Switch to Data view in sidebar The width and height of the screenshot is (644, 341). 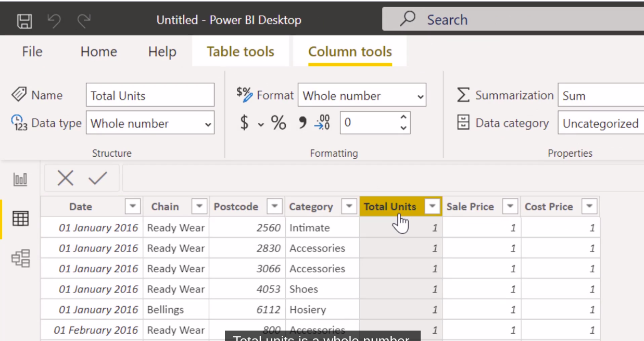click(20, 219)
